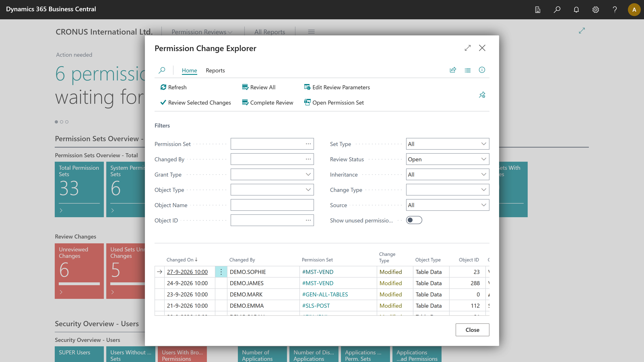The width and height of the screenshot is (644, 362).
Task: Open the search icon in the dialog toolbar
Action: click(x=162, y=70)
